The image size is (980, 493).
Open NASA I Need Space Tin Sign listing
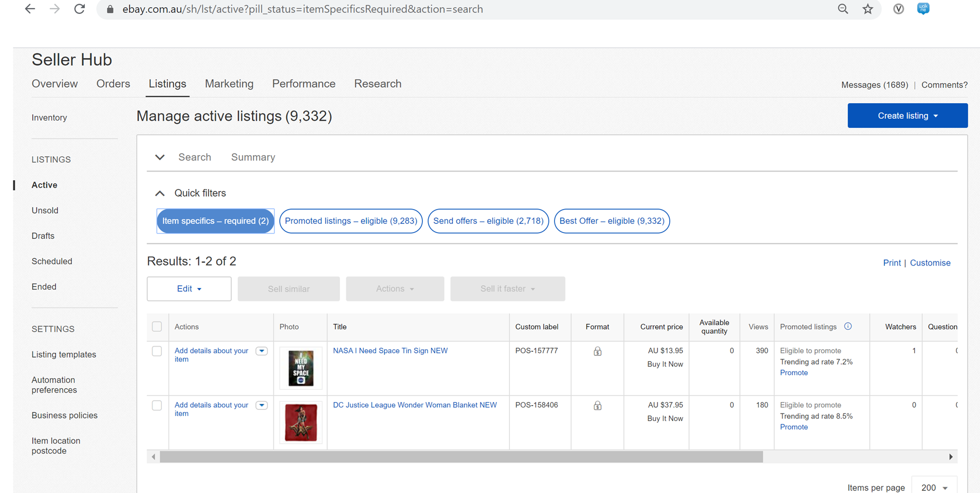[x=390, y=351]
